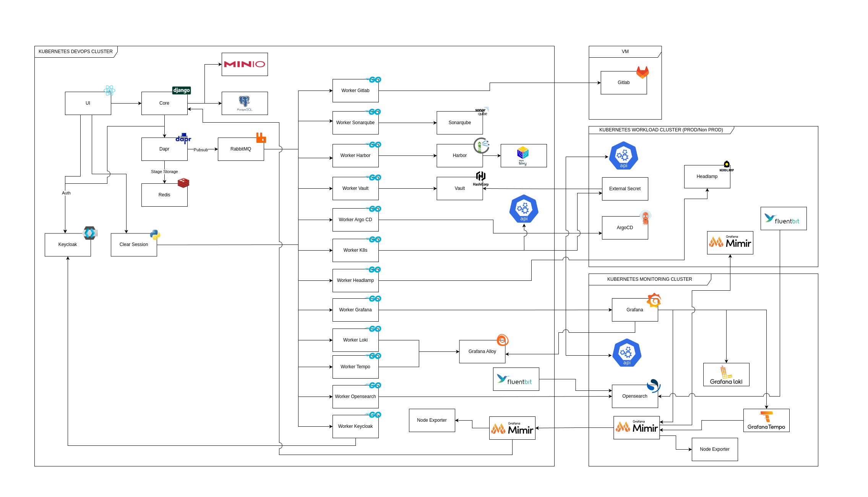Select the Worker Argo CD box

[355, 220]
